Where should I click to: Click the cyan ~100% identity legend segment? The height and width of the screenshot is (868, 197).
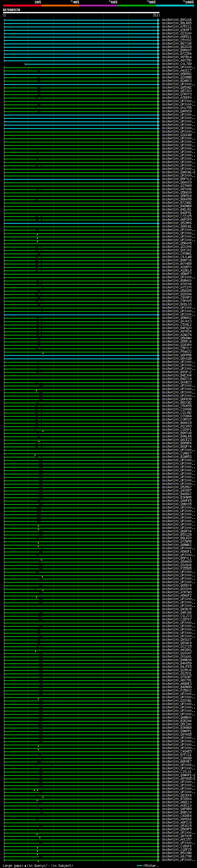pyautogui.click(x=175, y=6)
